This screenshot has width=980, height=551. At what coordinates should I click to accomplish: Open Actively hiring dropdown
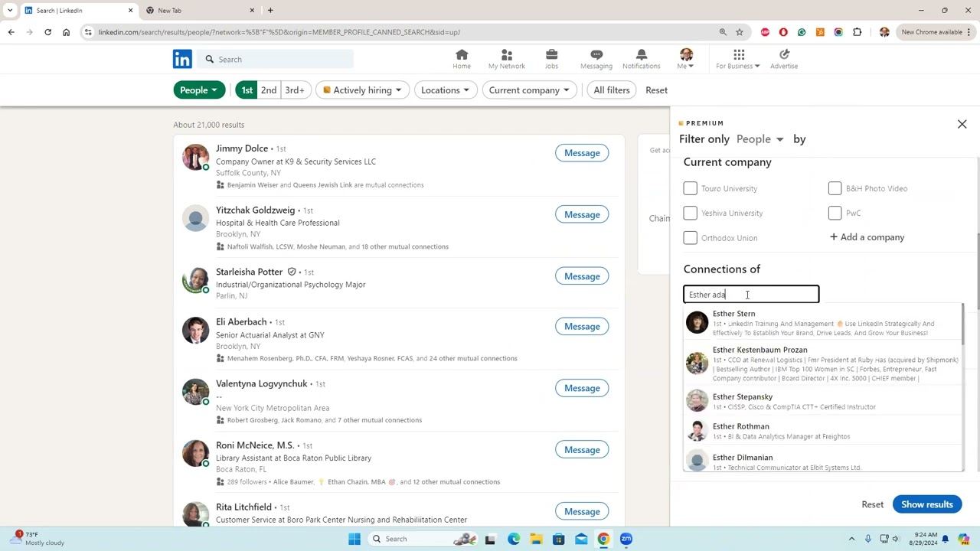(362, 90)
